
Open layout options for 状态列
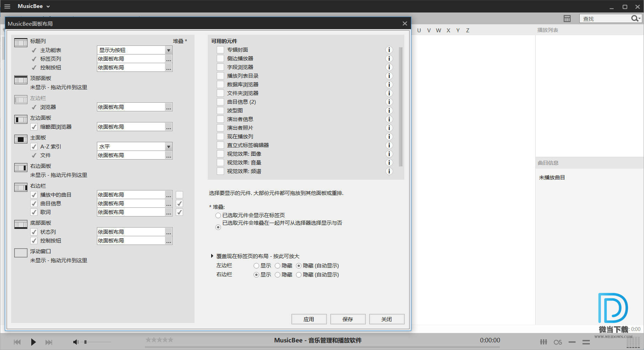coord(168,232)
